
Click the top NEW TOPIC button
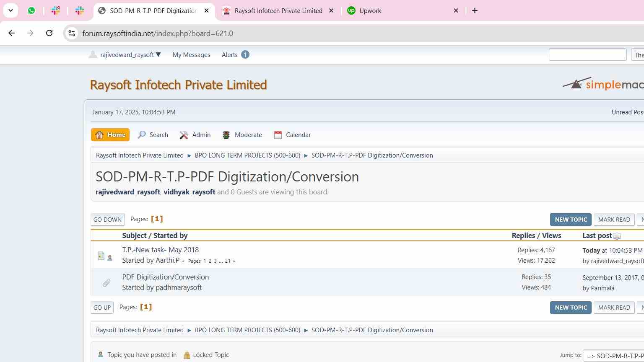(571, 220)
